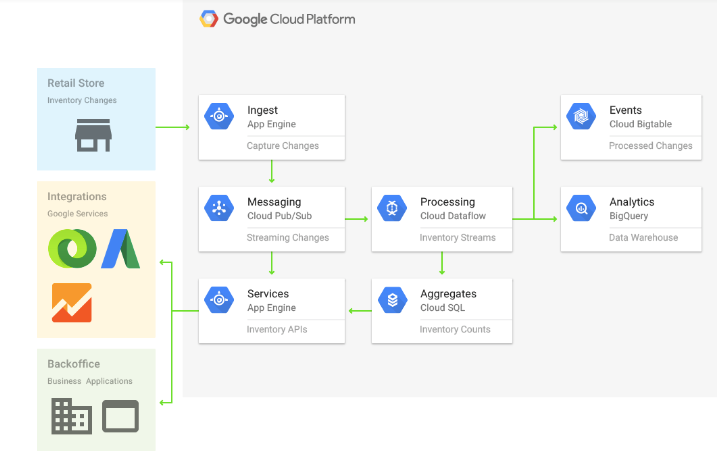Click the 'Cloud Dataflow' label

pyautogui.click(x=453, y=216)
